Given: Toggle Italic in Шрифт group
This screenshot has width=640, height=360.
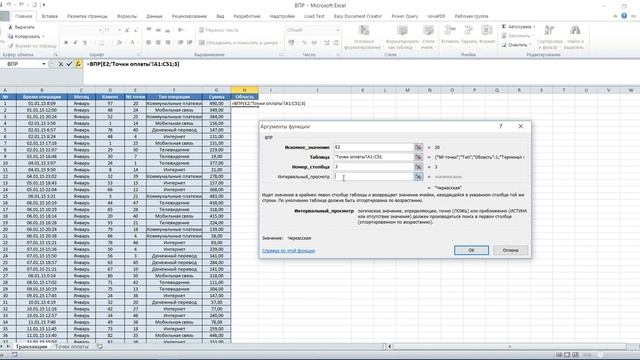Looking at the screenshot, I should coord(75,42).
